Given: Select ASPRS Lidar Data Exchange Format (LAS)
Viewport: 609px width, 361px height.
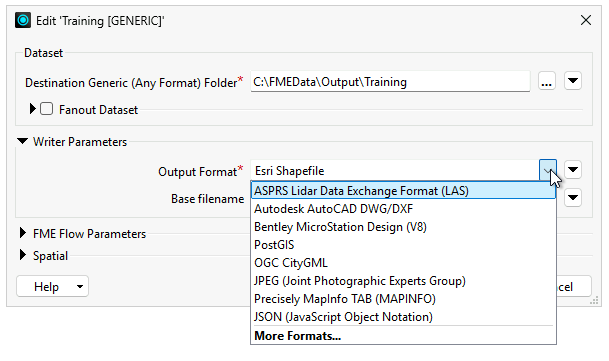Looking at the screenshot, I should tap(403, 191).
